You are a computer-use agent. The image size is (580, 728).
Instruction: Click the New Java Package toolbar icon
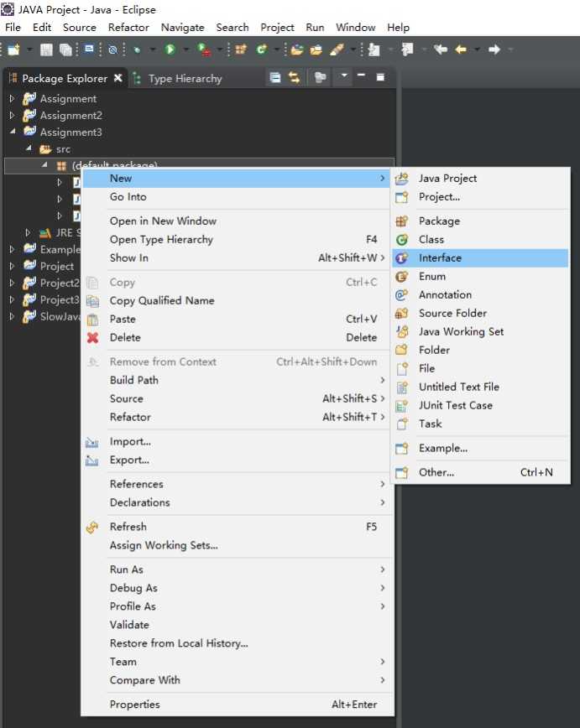241,49
